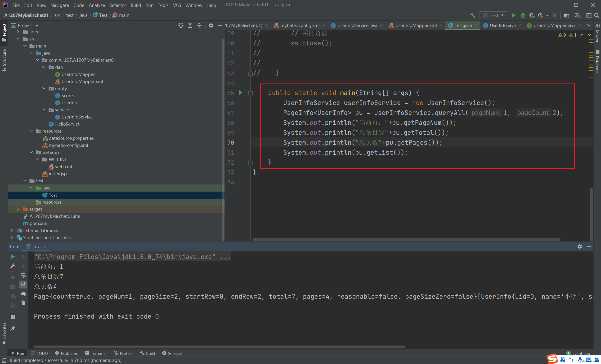Viewport: 601px width, 364px height.
Task: Collapse all in Project panel
Action: click(x=199, y=25)
